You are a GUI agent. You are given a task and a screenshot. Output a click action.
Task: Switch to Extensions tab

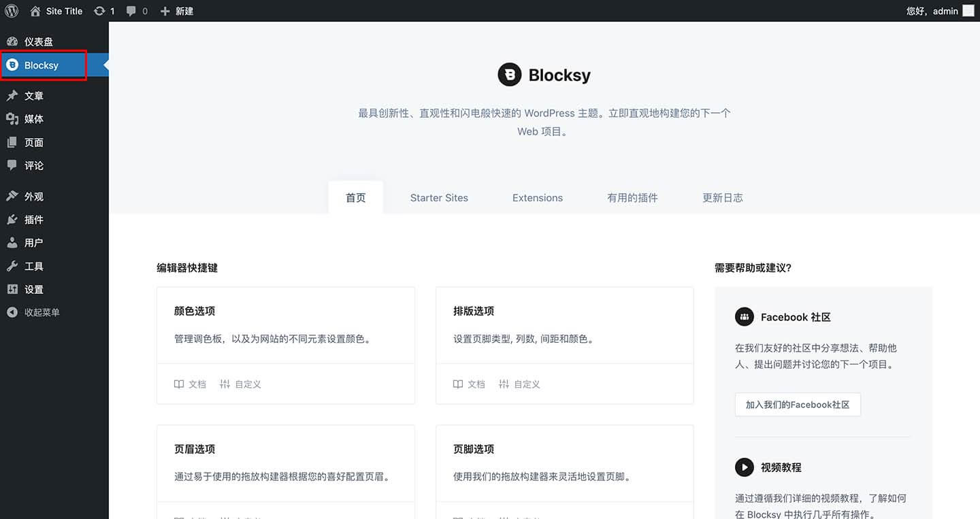tap(538, 198)
